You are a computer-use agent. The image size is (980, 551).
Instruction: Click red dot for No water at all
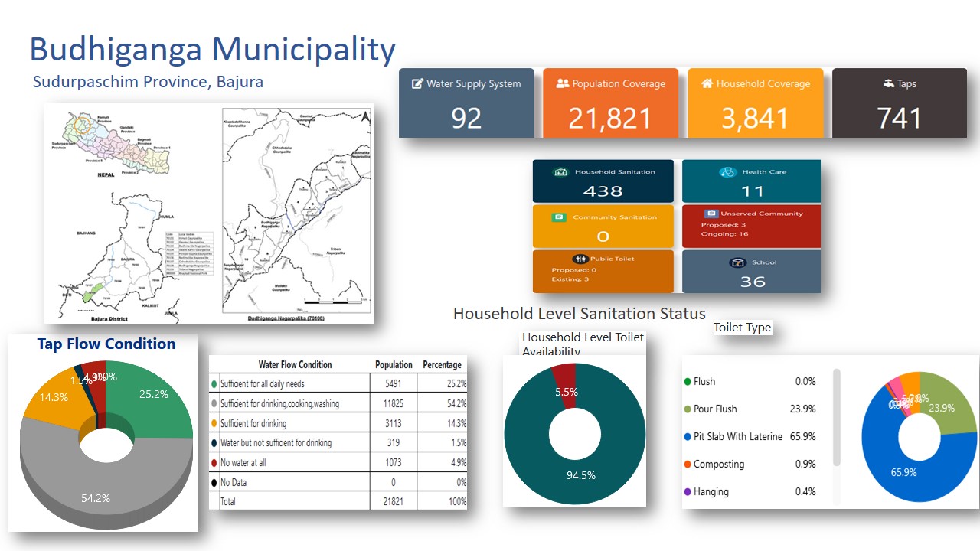214,463
